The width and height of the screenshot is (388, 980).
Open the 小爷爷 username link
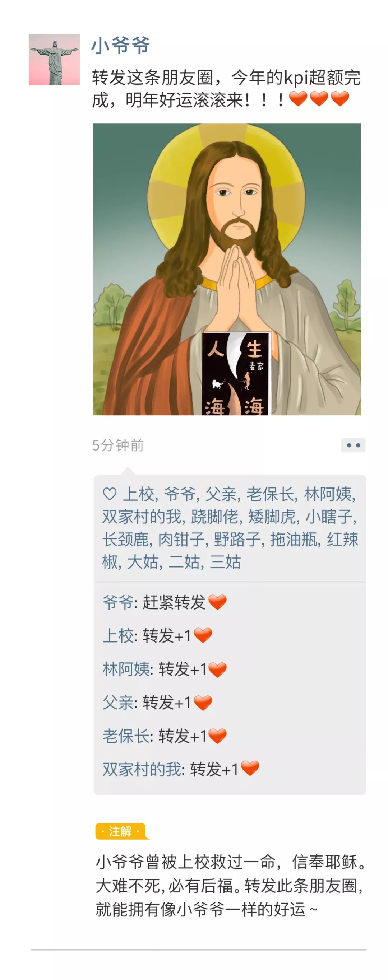pos(121,46)
